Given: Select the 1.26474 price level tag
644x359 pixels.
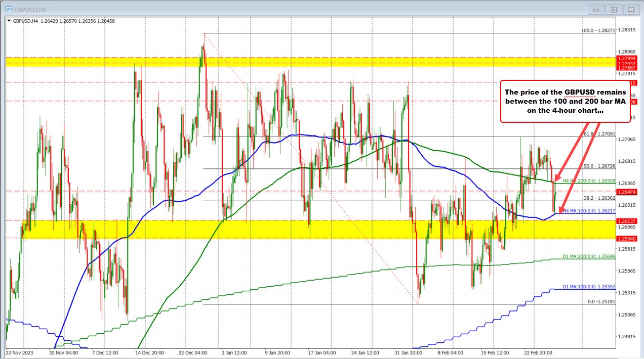Looking at the screenshot, I should [627, 192].
